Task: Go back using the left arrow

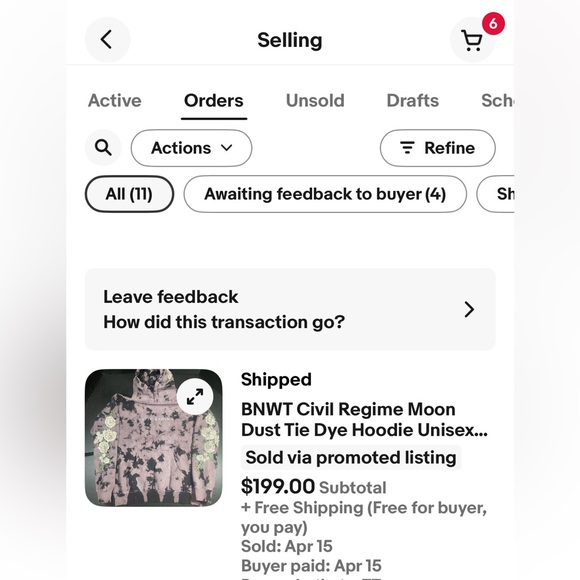Action: tap(107, 40)
